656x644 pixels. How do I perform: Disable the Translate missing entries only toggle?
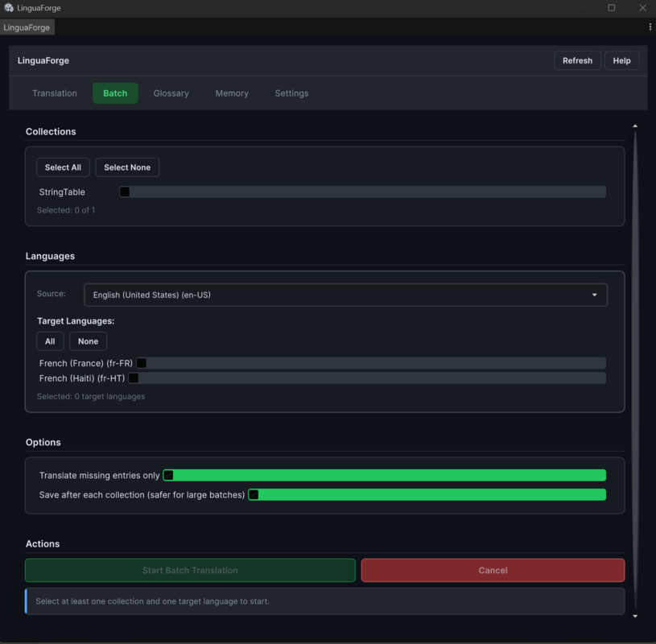[169, 475]
